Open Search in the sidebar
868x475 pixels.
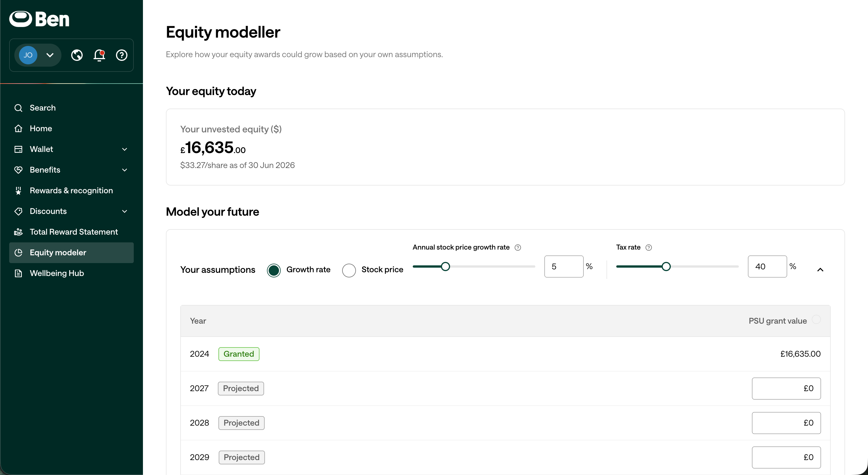pyautogui.click(x=71, y=108)
